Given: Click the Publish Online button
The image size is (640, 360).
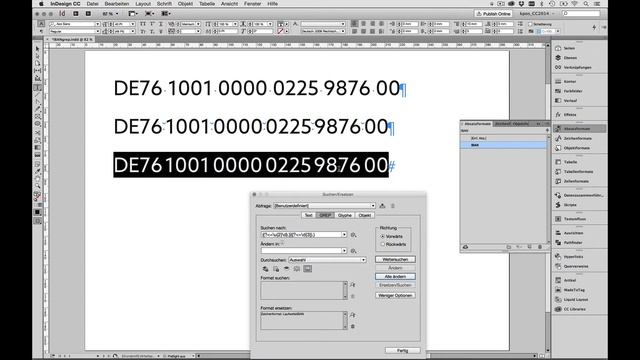Looking at the screenshot, I should pos(493,13).
